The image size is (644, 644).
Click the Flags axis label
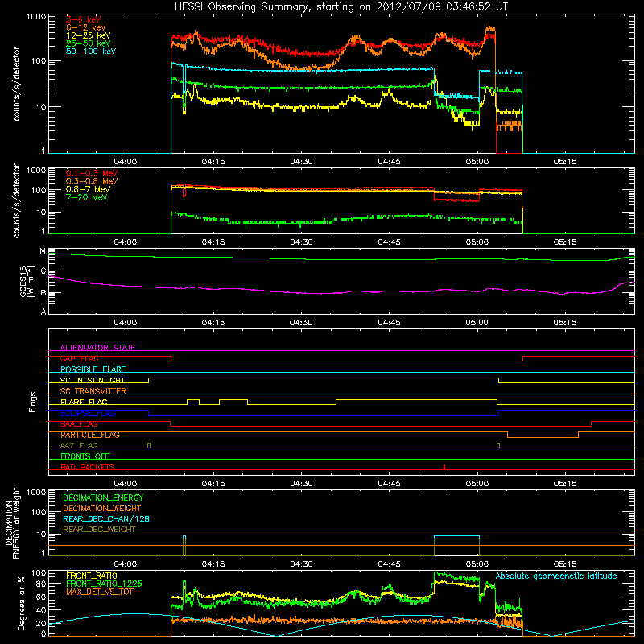pyautogui.click(x=33, y=402)
